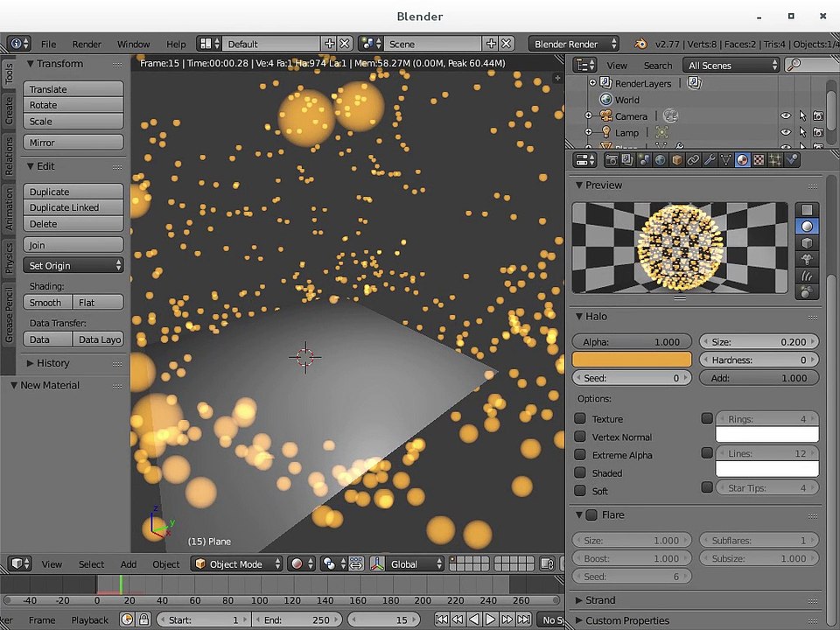This screenshot has width=840, height=630.
Task: Click the Smooth shading button
Action: click(47, 302)
